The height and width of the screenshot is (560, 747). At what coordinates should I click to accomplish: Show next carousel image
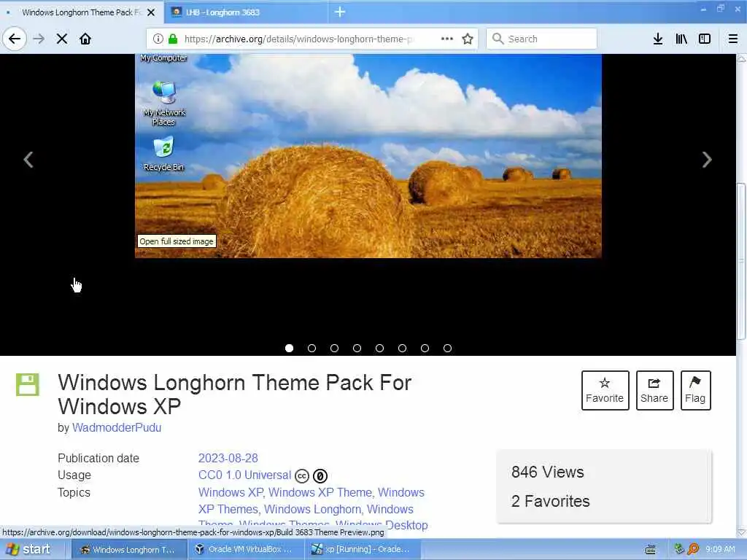tap(707, 160)
